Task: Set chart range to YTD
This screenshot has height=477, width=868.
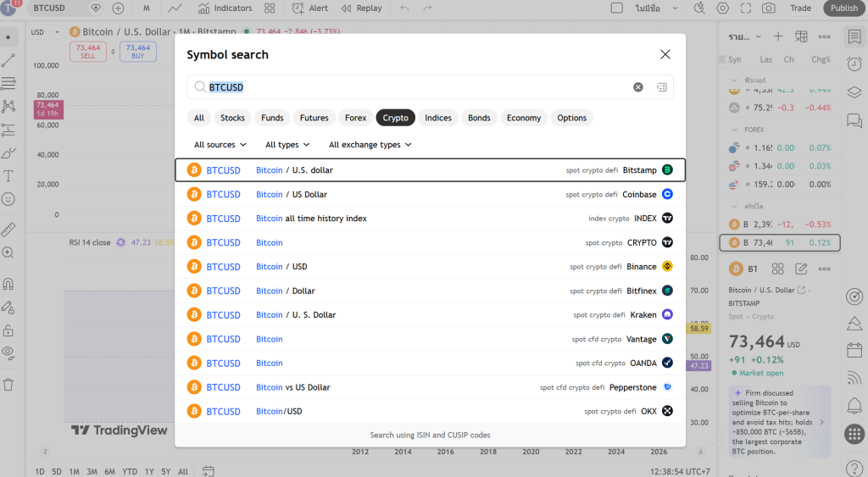Action: coord(130,471)
